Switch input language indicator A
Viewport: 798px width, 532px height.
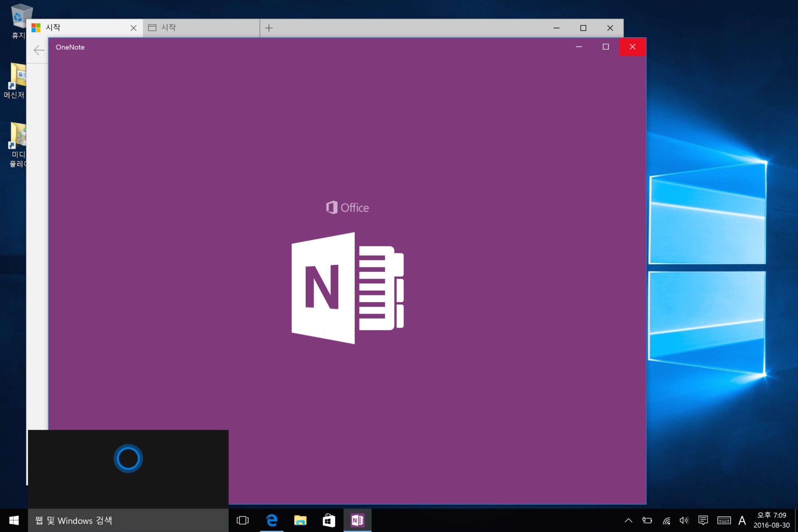click(742, 520)
